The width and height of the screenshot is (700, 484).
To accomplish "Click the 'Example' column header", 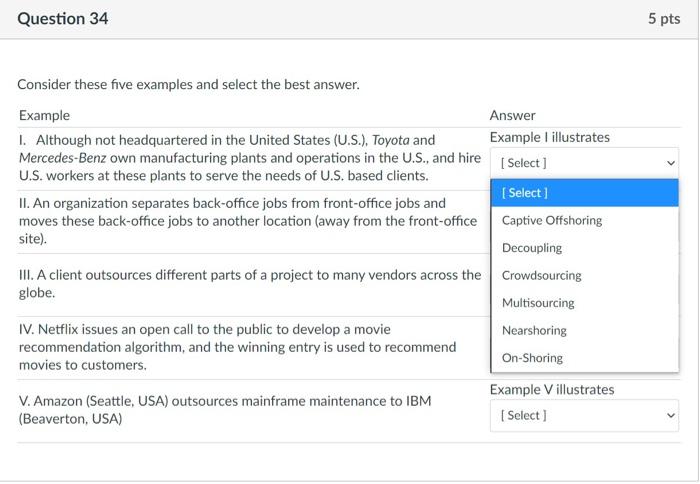I will point(44,115).
